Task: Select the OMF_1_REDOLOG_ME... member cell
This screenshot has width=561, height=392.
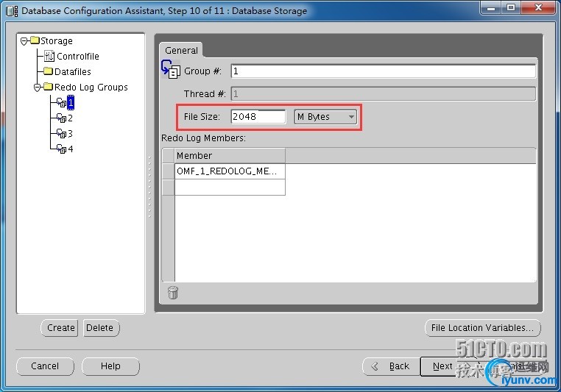Action: point(230,171)
